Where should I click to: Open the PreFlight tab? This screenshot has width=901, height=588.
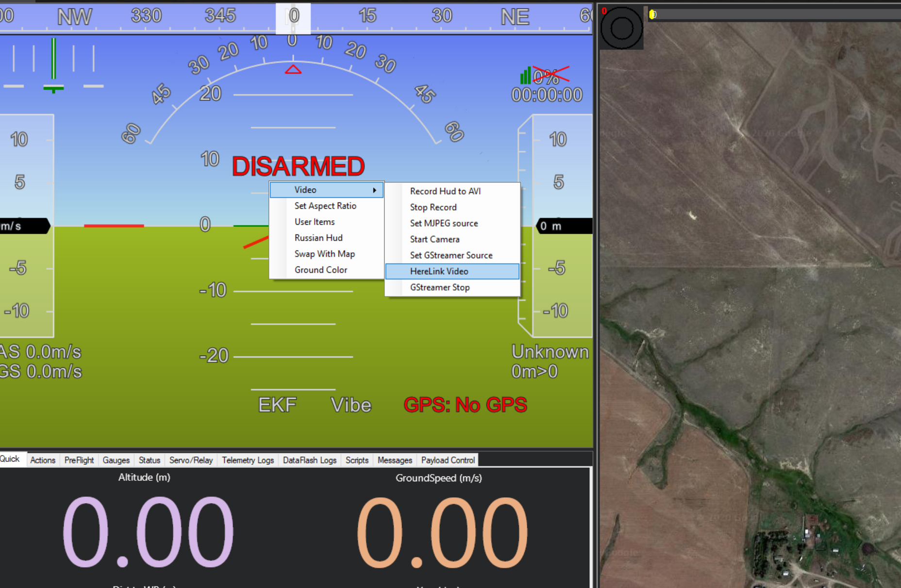(x=79, y=460)
